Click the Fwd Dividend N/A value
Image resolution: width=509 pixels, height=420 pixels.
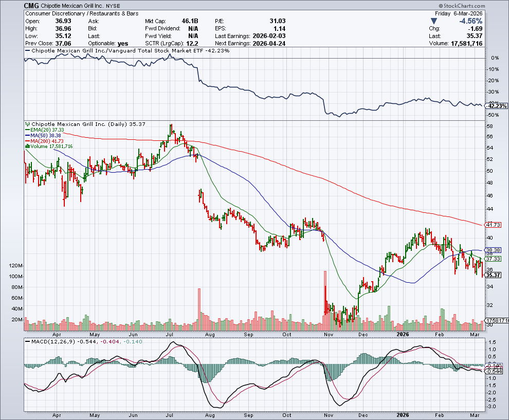(193, 29)
